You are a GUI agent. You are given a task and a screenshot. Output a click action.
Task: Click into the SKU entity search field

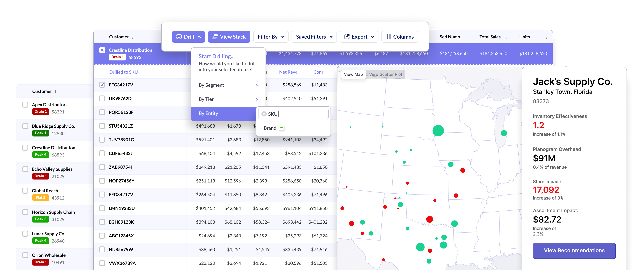tap(297, 114)
